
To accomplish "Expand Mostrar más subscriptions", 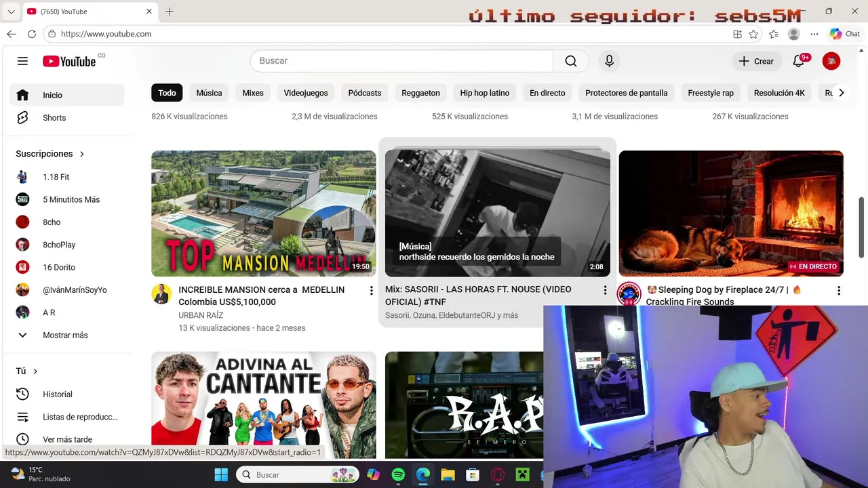I will pos(66,335).
